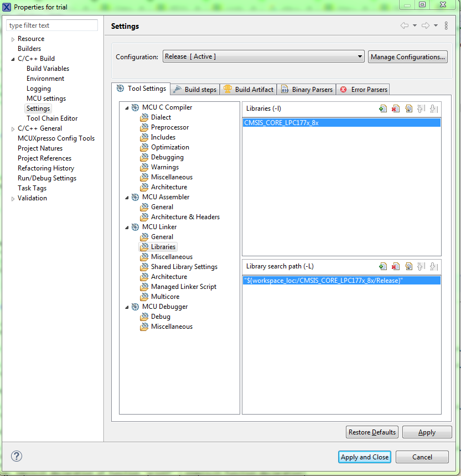Image resolution: width=461 pixels, height=476 pixels.
Task: Open MCU settings page
Action: (x=46, y=99)
